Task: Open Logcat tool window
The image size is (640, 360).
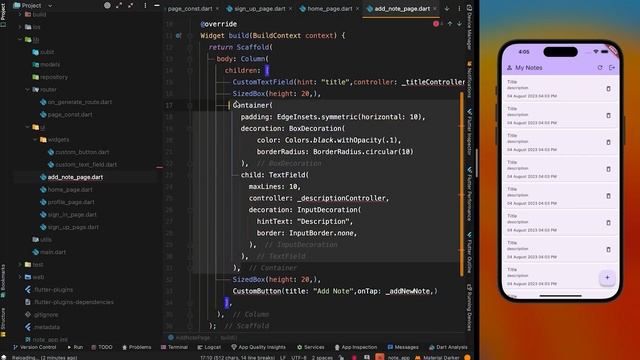Action: coord(209,347)
